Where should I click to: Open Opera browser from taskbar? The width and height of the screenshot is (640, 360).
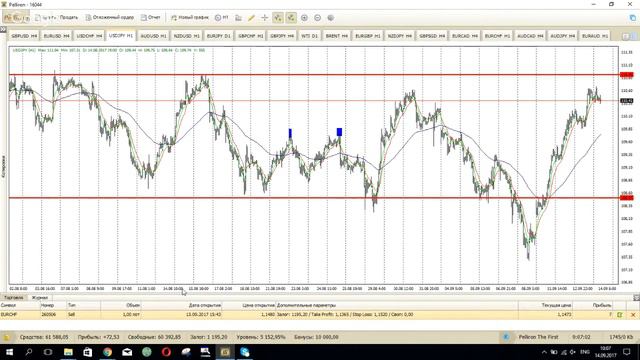[x=166, y=352]
